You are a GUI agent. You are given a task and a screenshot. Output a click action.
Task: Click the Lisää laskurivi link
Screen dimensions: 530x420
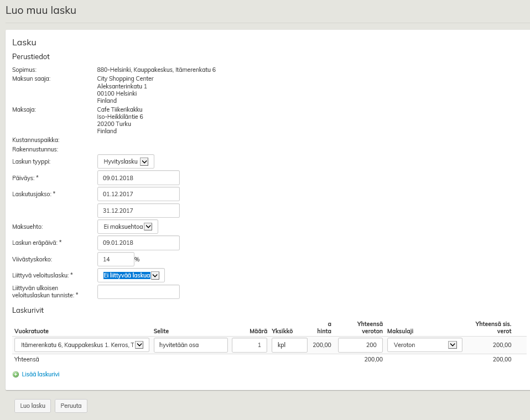click(x=40, y=374)
